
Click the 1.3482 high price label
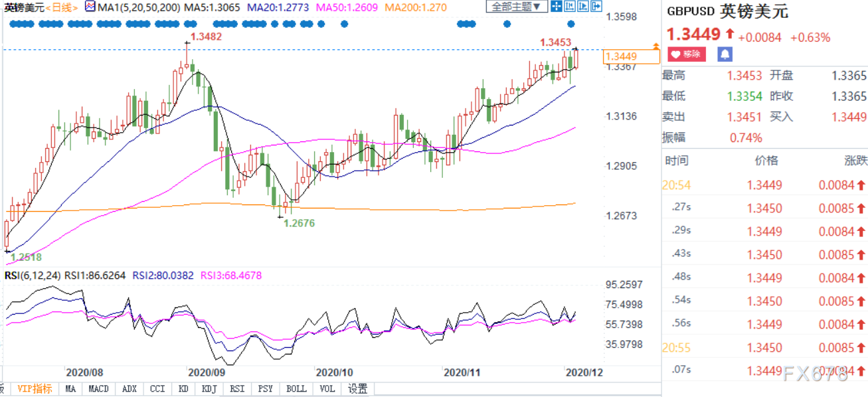click(x=206, y=37)
